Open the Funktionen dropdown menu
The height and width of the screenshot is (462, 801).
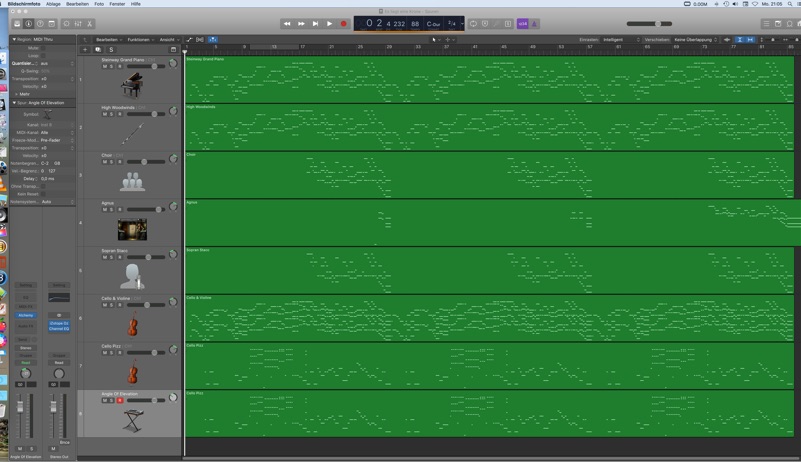[141, 39]
